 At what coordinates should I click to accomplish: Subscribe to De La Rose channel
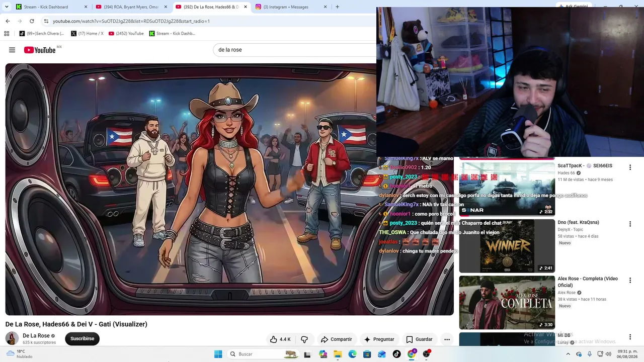point(82,339)
